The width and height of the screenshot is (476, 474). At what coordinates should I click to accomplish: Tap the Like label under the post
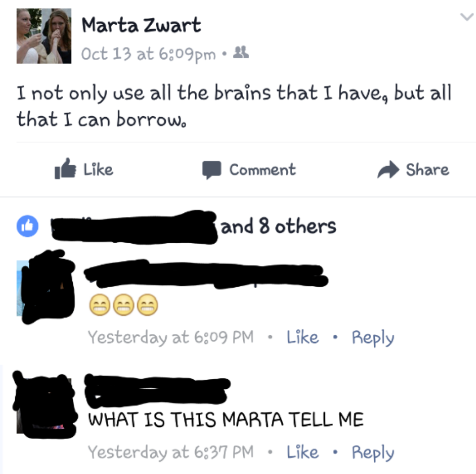click(x=98, y=169)
